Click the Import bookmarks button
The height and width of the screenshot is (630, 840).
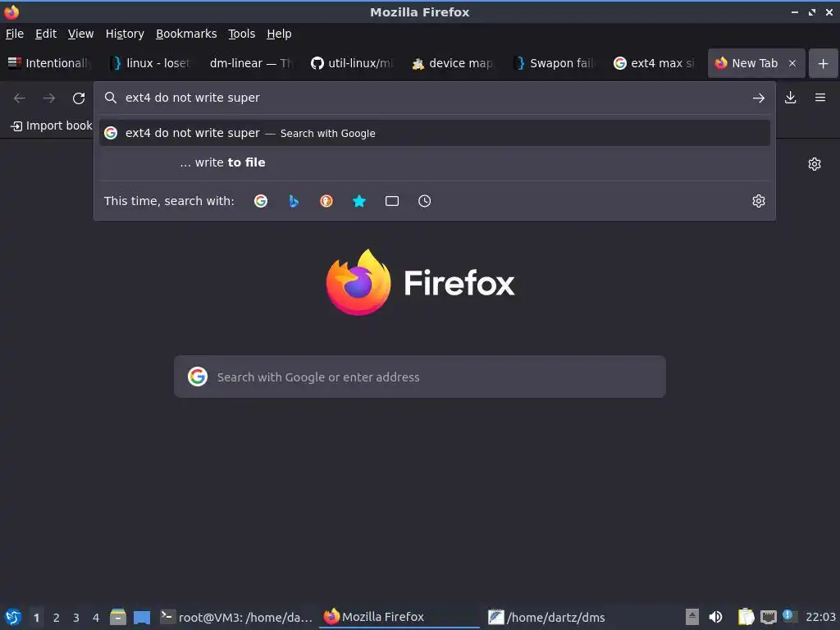(x=52, y=126)
